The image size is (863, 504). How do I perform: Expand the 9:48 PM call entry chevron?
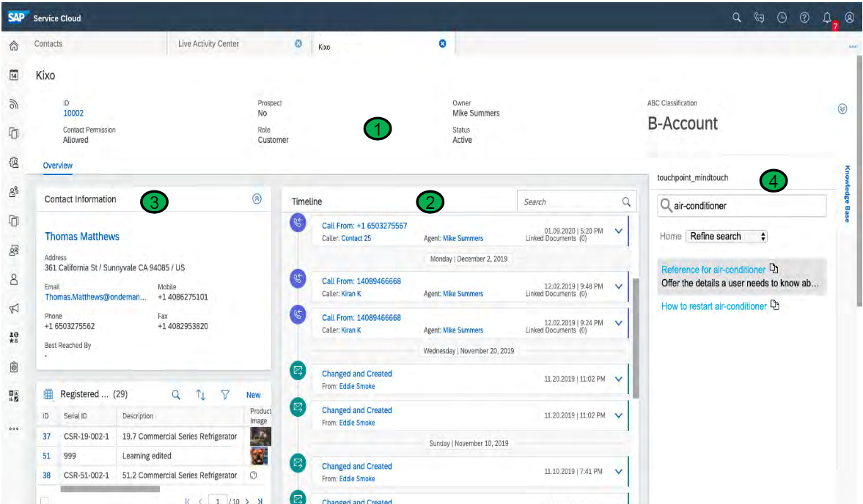click(619, 287)
